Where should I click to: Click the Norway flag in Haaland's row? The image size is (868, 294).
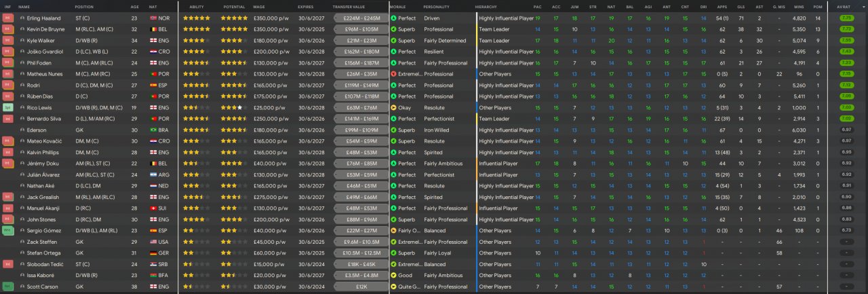pos(153,18)
